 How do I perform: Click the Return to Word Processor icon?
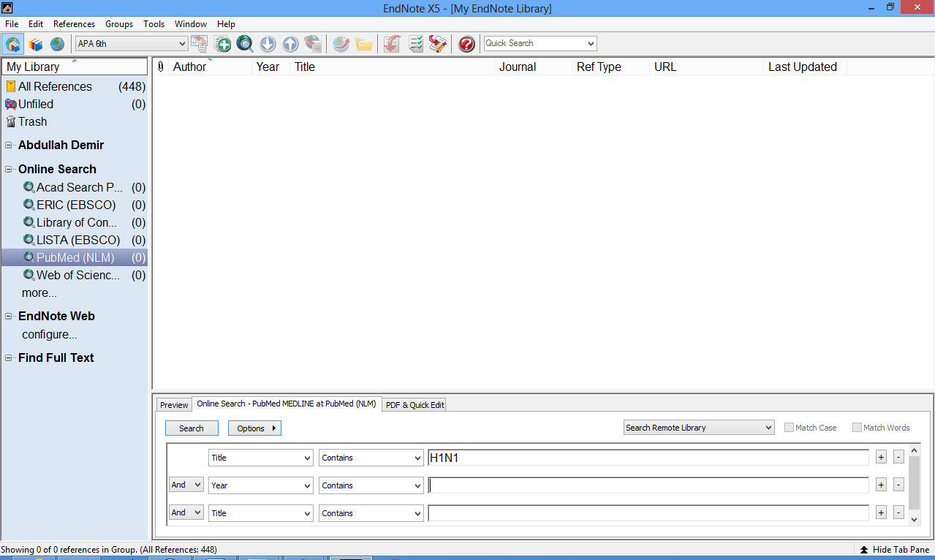point(438,44)
